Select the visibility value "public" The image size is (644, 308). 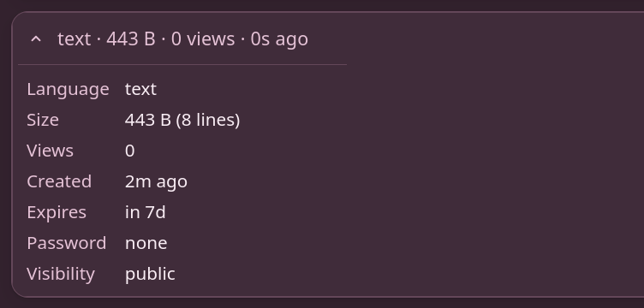(x=150, y=274)
